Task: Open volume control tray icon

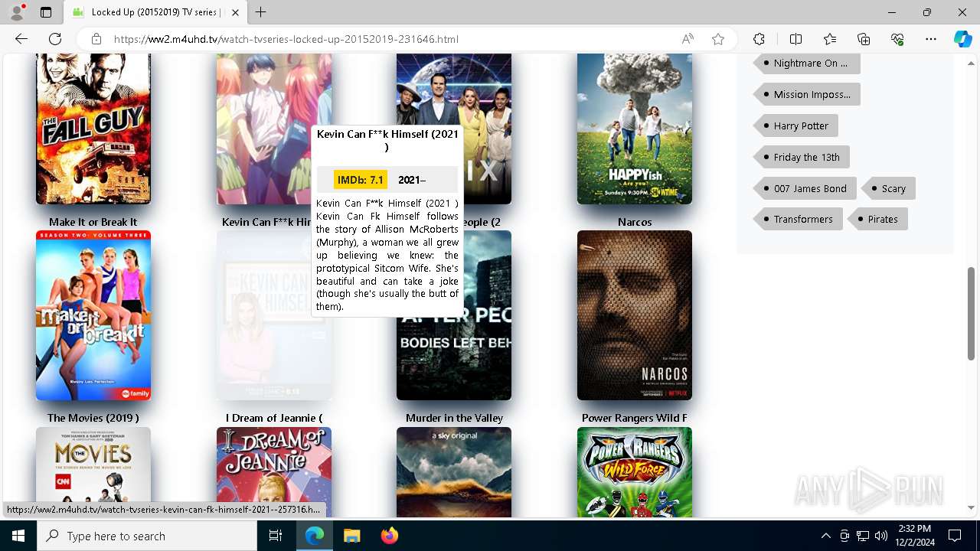Action: [881, 536]
